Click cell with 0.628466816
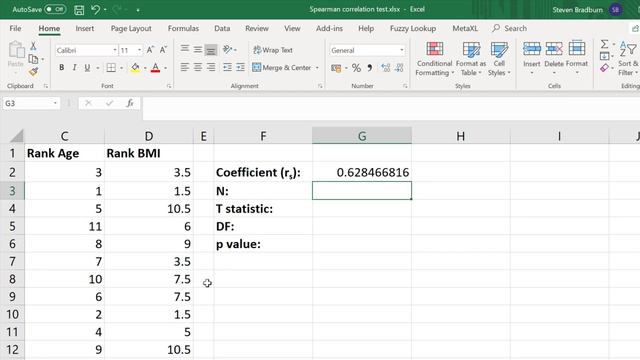 tap(362, 172)
